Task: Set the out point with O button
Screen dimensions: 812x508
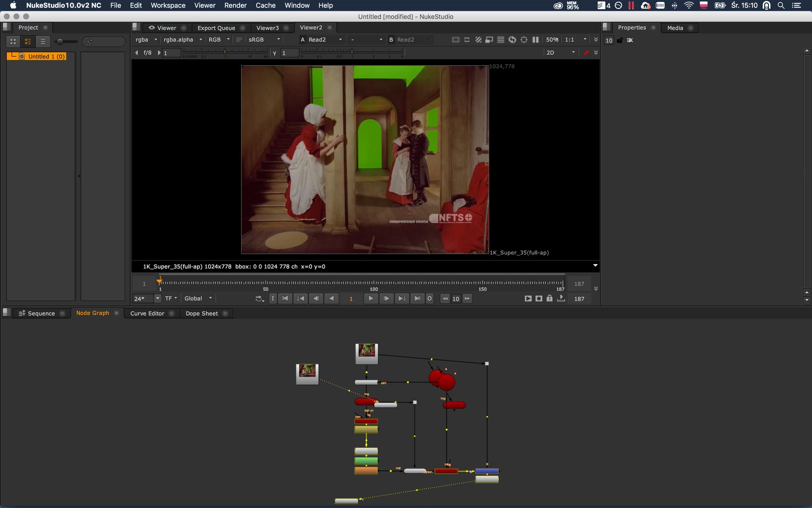Action: [429, 299]
